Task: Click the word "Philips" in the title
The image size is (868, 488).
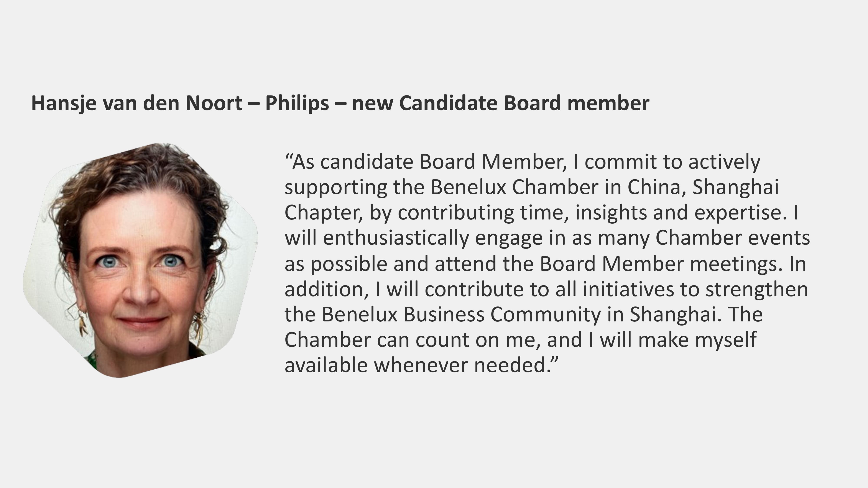Action: (297, 103)
